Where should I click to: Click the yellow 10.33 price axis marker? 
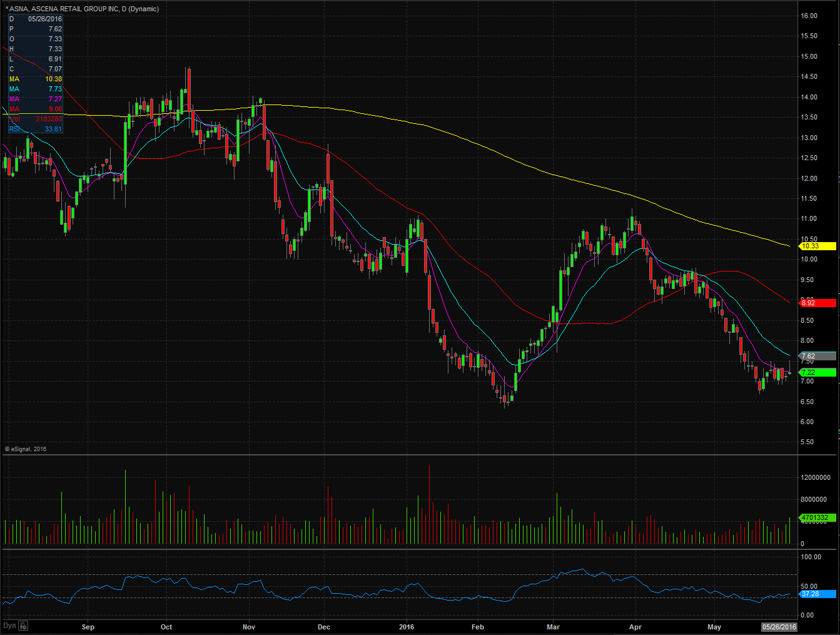click(x=818, y=246)
